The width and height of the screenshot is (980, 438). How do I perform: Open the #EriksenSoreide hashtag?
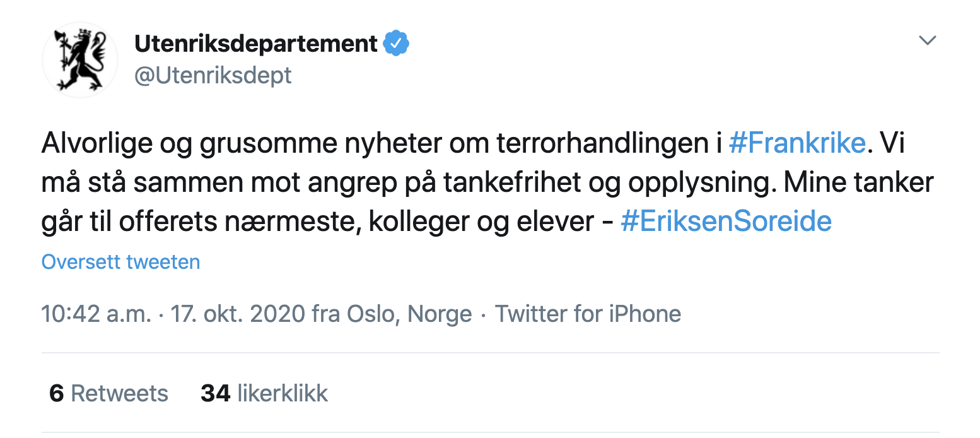point(726,222)
